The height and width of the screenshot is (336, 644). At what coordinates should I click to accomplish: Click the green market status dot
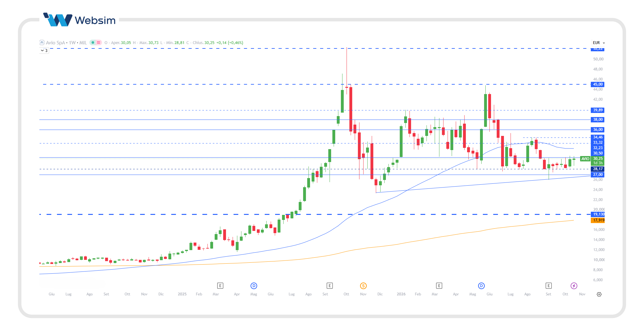coord(93,42)
